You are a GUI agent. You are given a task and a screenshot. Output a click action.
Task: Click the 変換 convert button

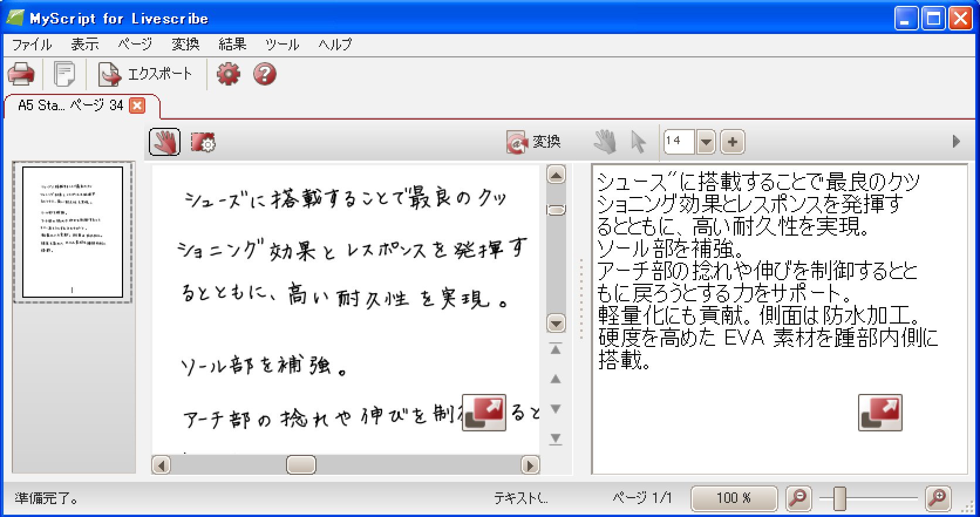click(533, 142)
